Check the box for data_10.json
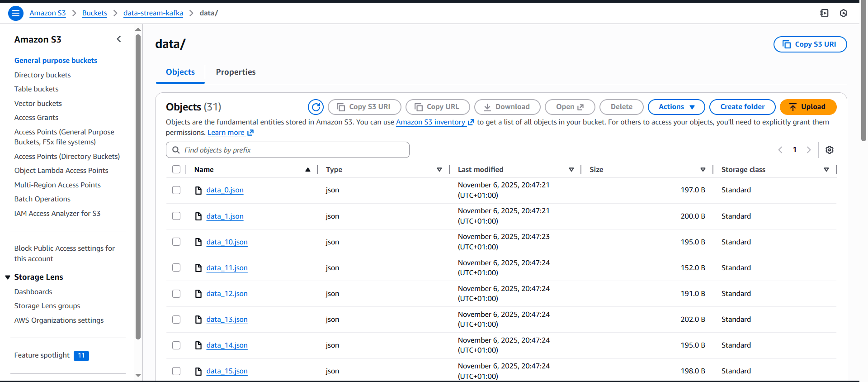The image size is (868, 382). tap(176, 242)
